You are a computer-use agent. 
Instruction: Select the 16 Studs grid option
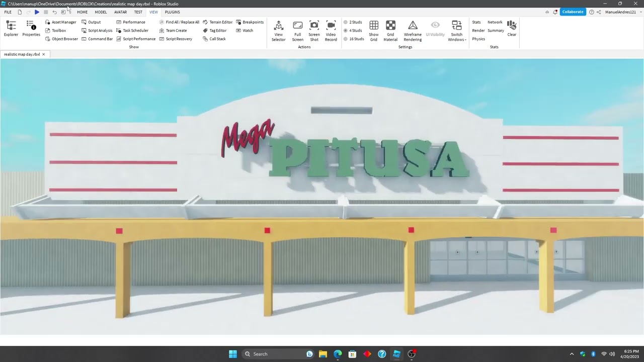354,39
